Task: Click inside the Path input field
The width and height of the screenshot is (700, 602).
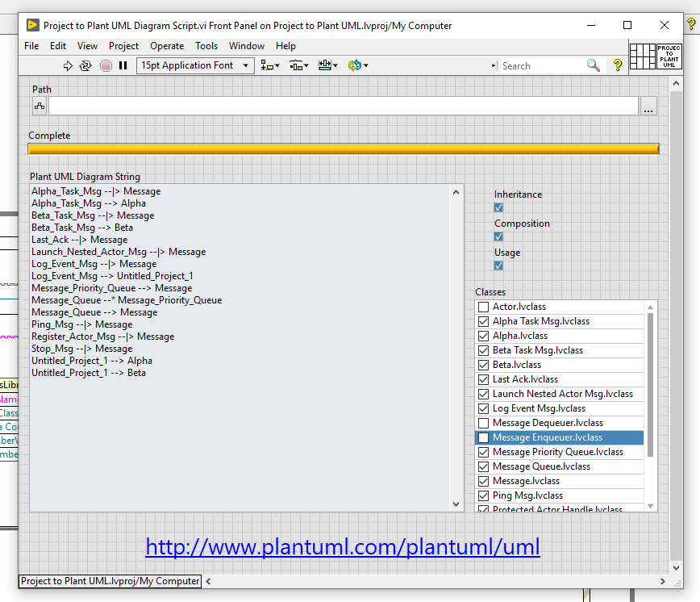Action: [x=343, y=107]
